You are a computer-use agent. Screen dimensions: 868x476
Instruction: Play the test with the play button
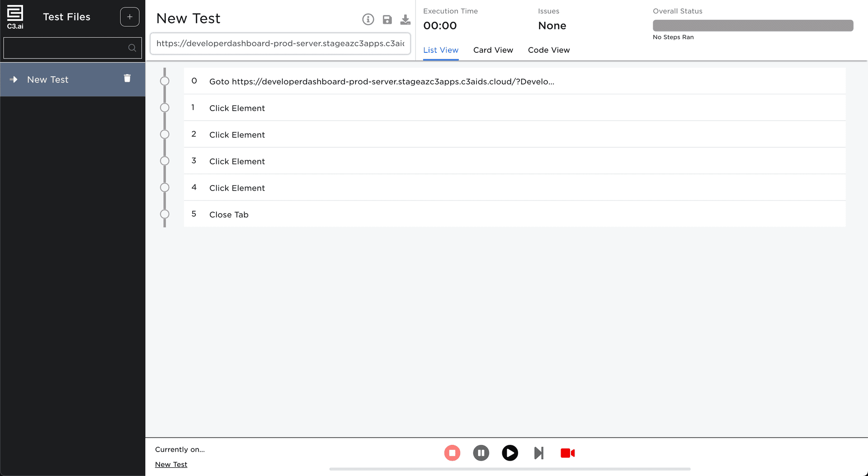[510, 453]
